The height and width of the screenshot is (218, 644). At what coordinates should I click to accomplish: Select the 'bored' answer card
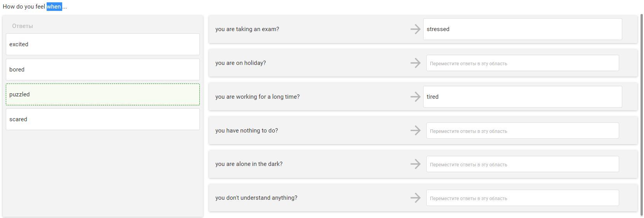(103, 70)
